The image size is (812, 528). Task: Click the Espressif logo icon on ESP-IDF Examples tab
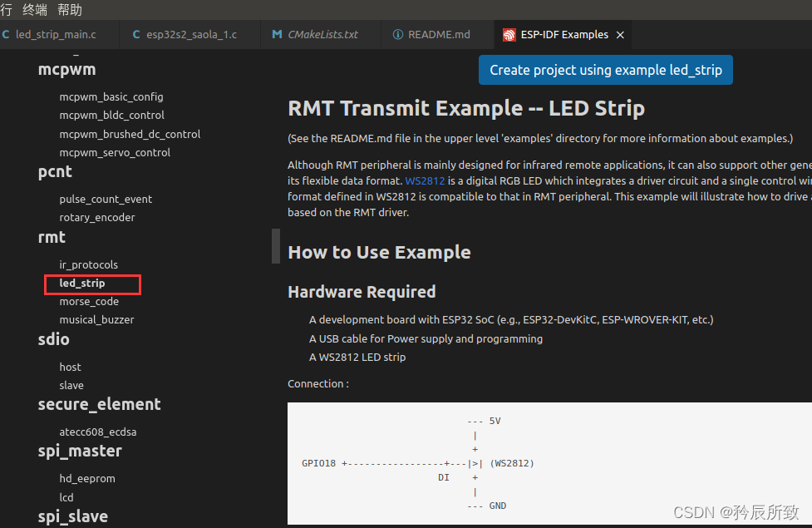[509, 35]
